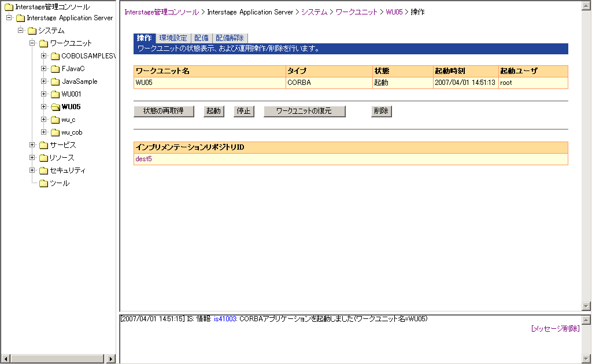592x364 pixels.
Task: Click the Interstage Application Server folder icon
Action: pyautogui.click(x=21, y=18)
